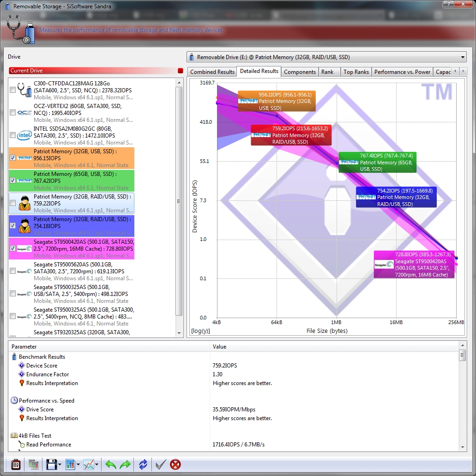Click the stethoscope USB drive header icon
This screenshot has height=476, width=476.
click(x=21, y=29)
